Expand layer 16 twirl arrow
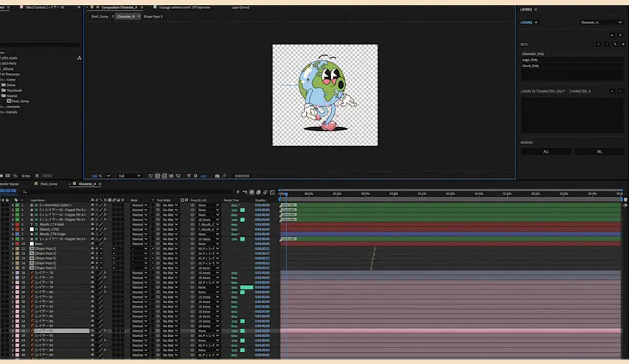This screenshot has height=364, width=629. pyautogui.click(x=13, y=273)
